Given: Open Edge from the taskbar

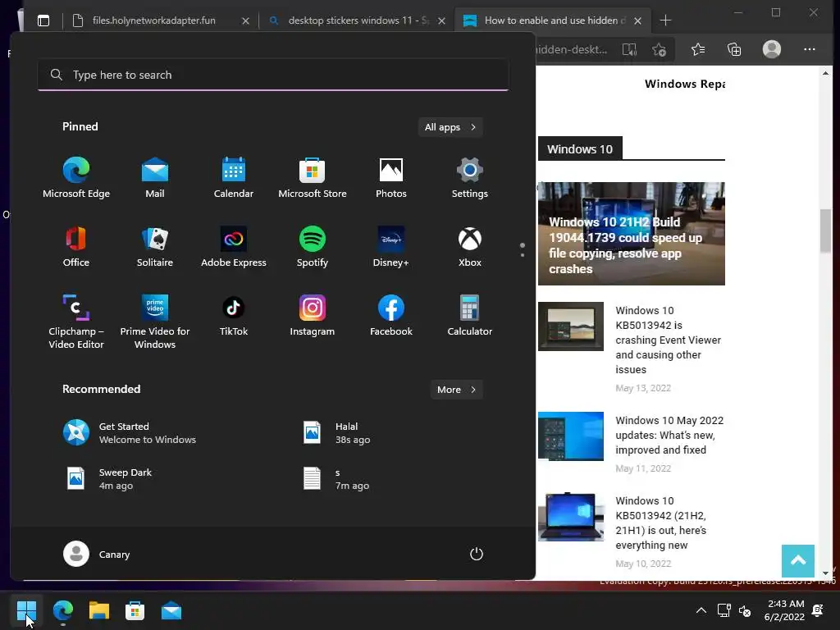Looking at the screenshot, I should point(63,610).
